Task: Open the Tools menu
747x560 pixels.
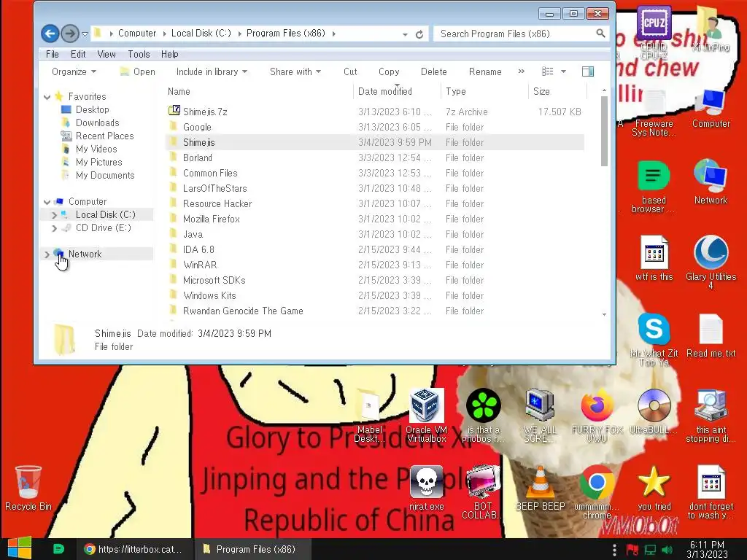Action: coord(139,54)
